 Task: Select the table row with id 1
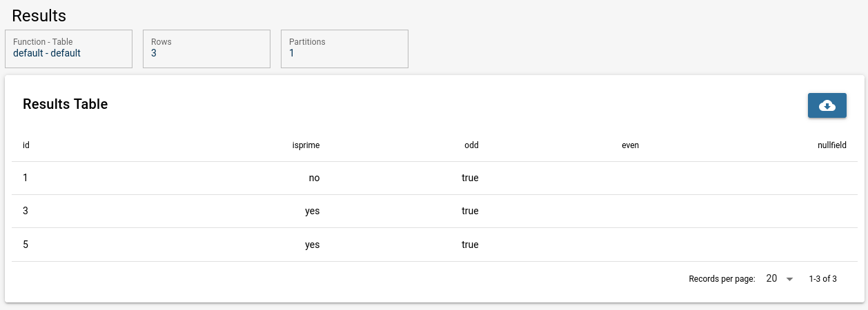pos(434,178)
